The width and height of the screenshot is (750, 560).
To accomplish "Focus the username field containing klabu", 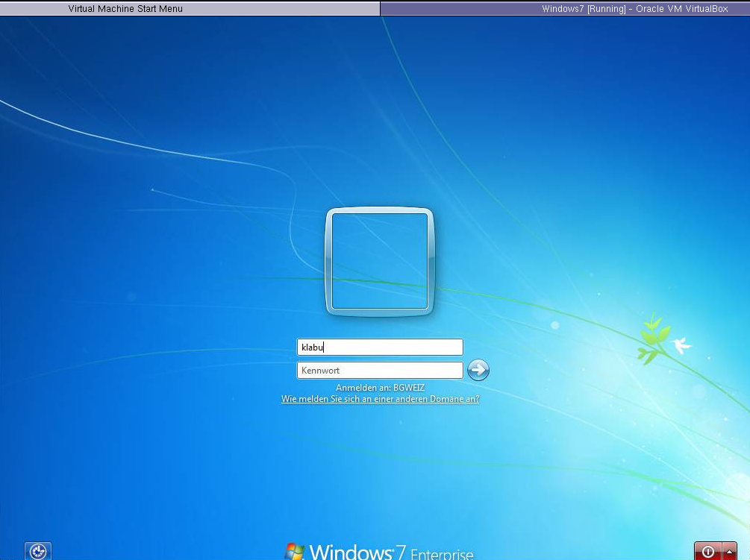I will click(x=380, y=347).
